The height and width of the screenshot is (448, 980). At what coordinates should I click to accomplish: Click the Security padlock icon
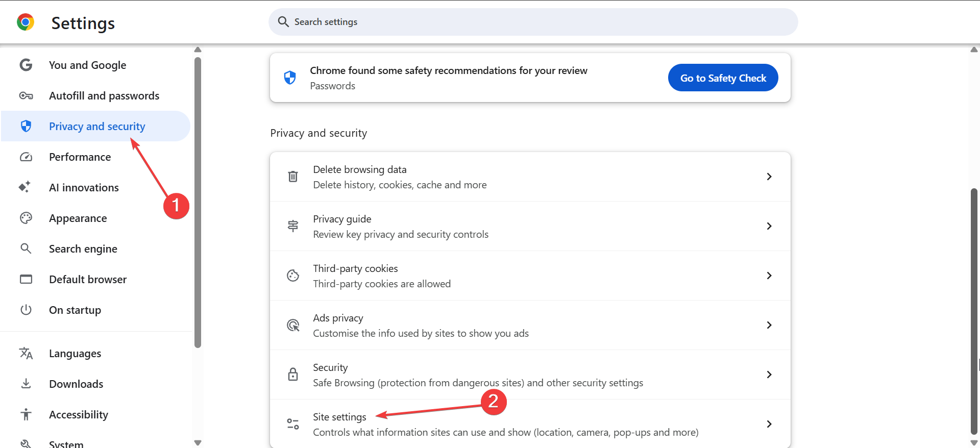coord(293,375)
